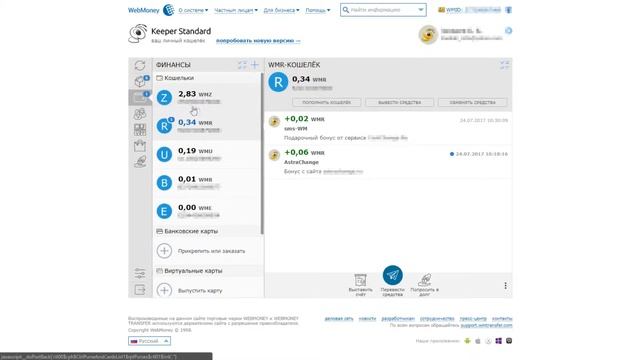The width and height of the screenshot is (640, 360).
Task: Click the finances panel vertical scrollbar
Action: pyautogui.click(x=262, y=154)
